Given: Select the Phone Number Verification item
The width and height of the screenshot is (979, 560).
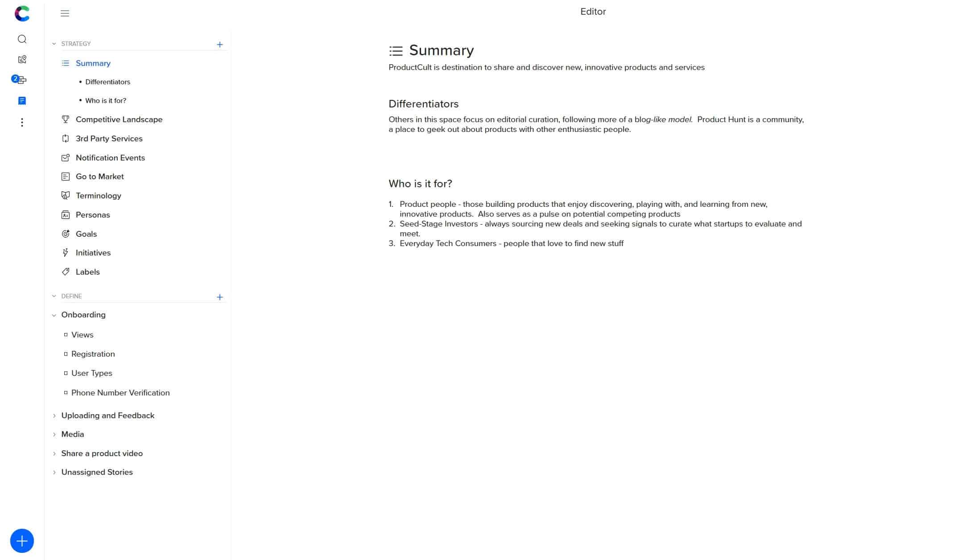Looking at the screenshot, I should tap(120, 393).
